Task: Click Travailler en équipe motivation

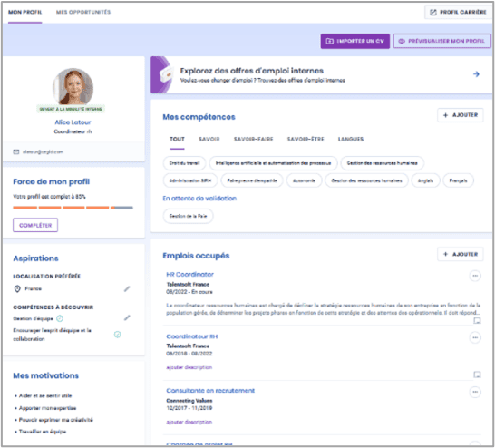Action: pos(43,432)
